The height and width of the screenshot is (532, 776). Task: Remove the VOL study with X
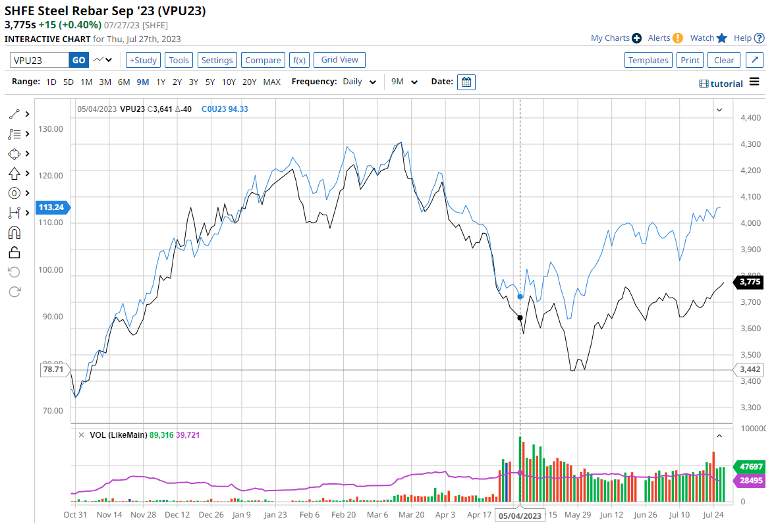click(81, 435)
